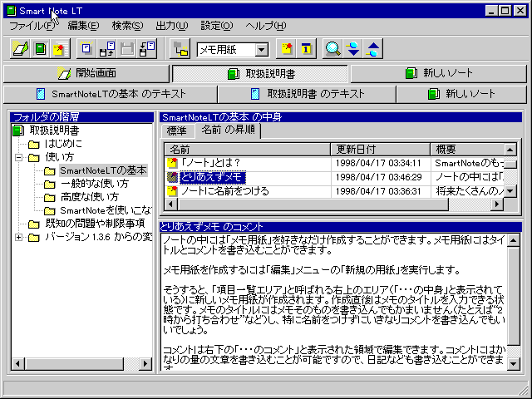Click the calendar date '1' toolbar icon
The image size is (532, 399).
tap(307, 49)
